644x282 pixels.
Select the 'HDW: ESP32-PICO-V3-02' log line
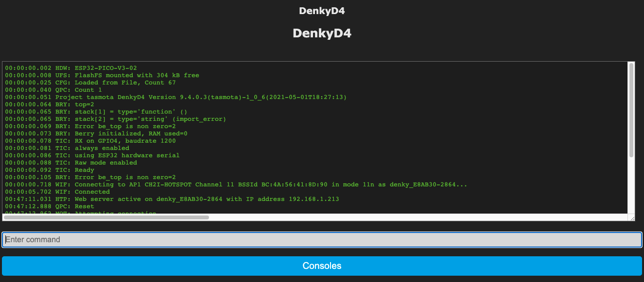tap(71, 68)
